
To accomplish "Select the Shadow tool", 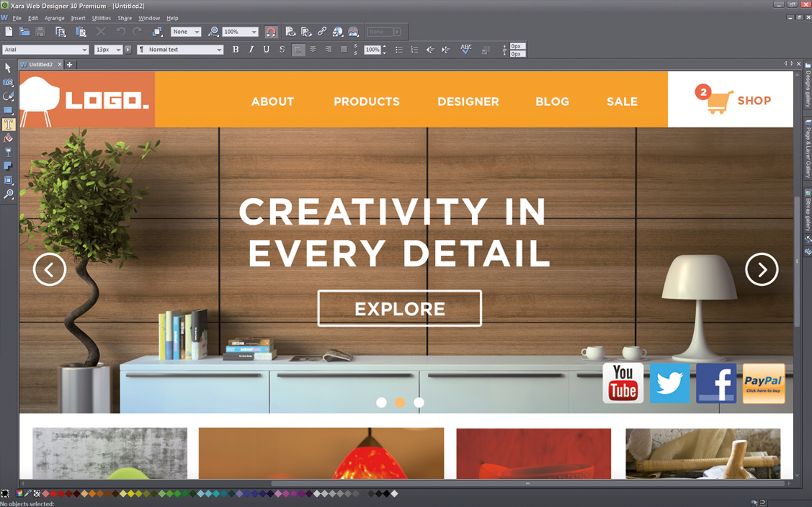I will (8, 166).
